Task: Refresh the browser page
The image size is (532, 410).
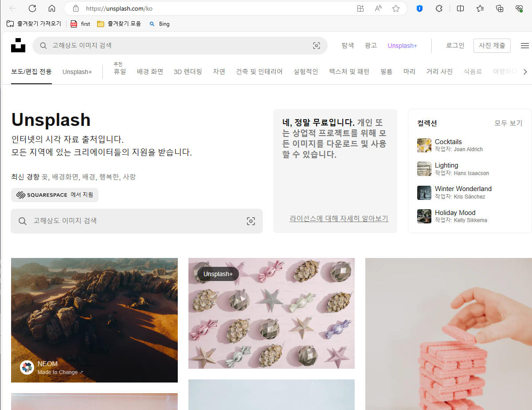Action: [32, 8]
